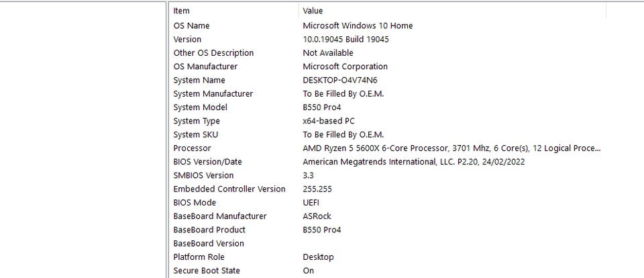Screen dimensions: 644x278
Task: Select the System Type row
Action: pos(197,121)
